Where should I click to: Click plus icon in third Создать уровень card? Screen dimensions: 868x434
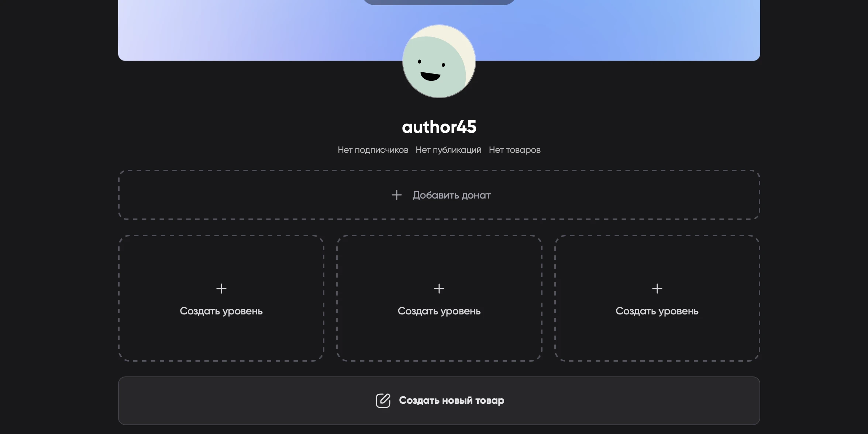pyautogui.click(x=657, y=288)
